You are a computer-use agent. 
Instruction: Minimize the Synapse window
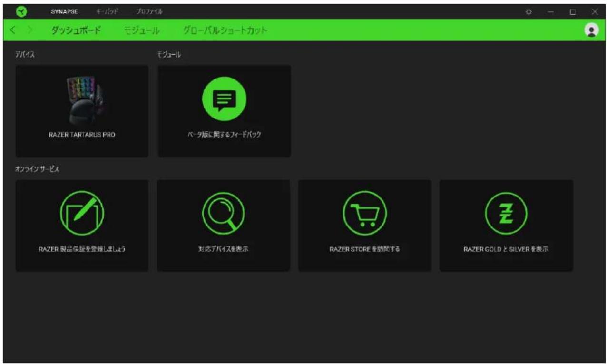(x=551, y=11)
